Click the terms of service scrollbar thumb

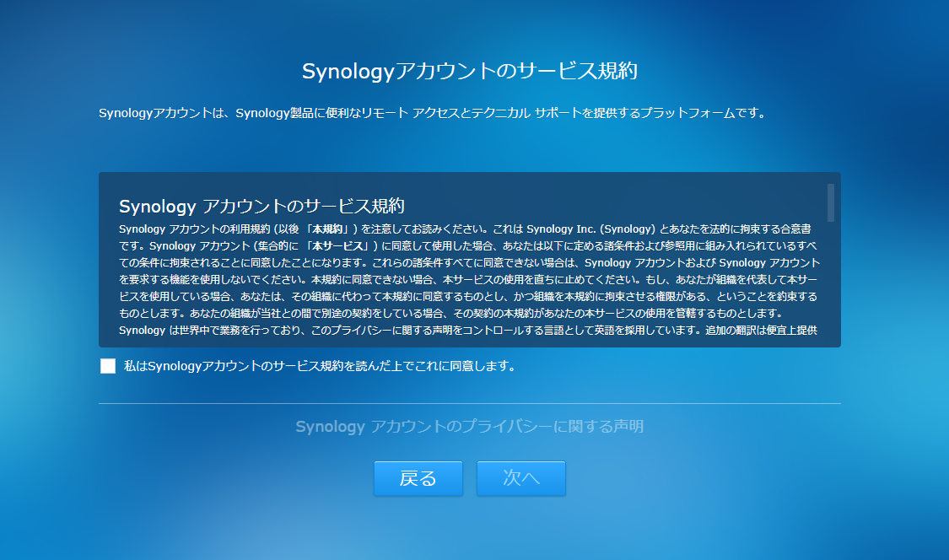tap(830, 202)
